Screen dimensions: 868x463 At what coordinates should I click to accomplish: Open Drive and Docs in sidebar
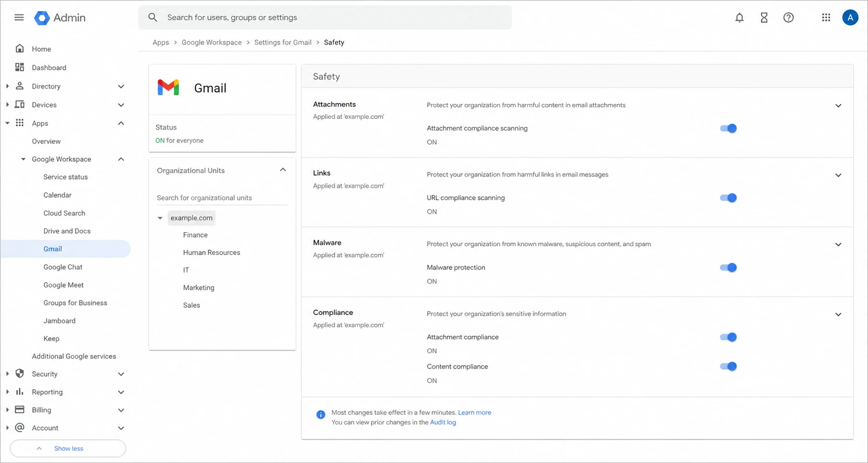(67, 231)
